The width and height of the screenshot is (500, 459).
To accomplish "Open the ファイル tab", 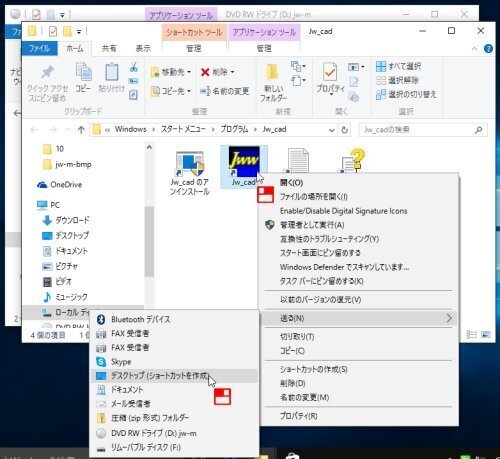I will pyautogui.click(x=39, y=49).
